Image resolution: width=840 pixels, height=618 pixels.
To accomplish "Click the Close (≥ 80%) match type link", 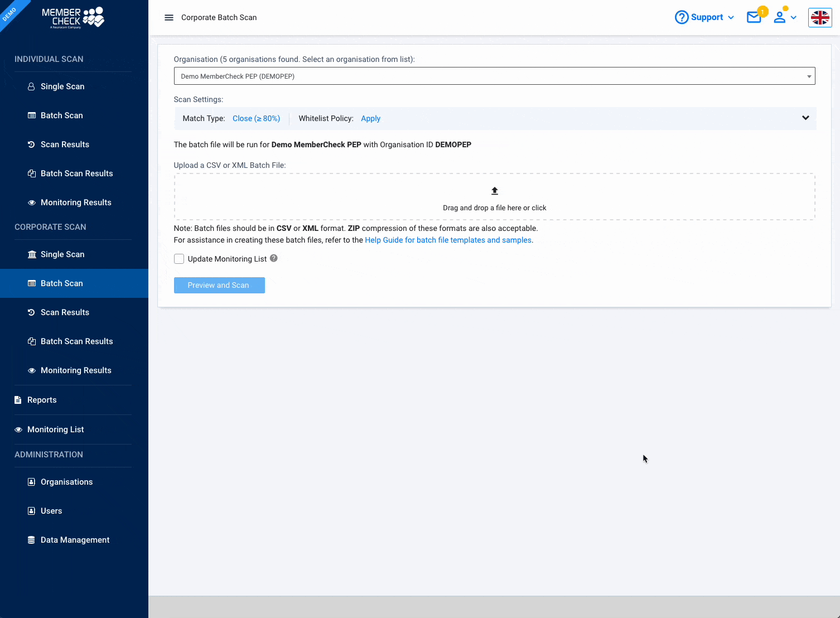I will tap(257, 118).
